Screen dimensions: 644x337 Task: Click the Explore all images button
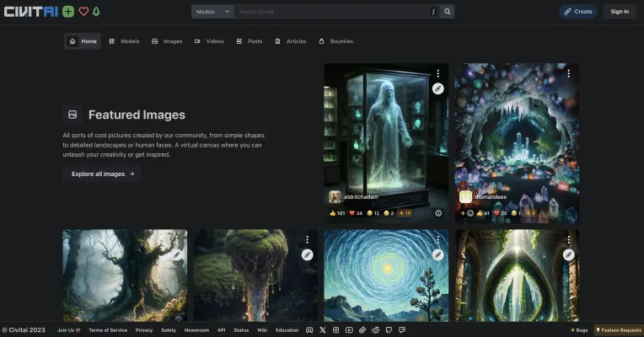[x=101, y=174]
